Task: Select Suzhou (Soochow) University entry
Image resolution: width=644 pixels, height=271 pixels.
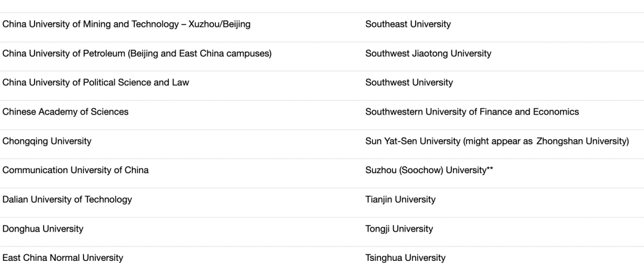Action: tap(429, 170)
